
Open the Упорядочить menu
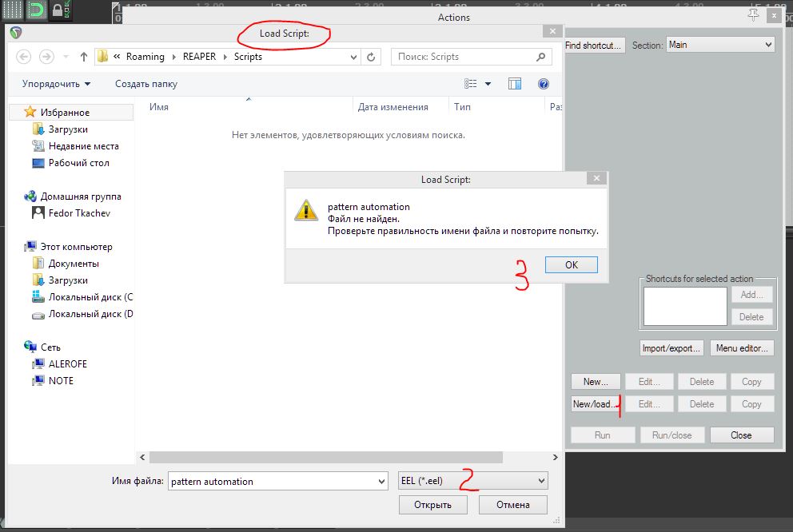56,84
